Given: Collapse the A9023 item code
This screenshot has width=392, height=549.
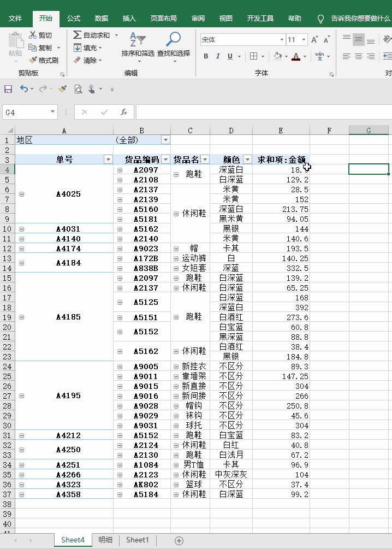Looking at the screenshot, I should [120, 249].
